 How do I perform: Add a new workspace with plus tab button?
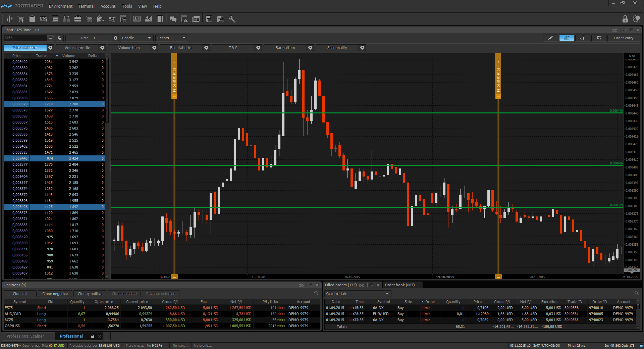coord(107,336)
